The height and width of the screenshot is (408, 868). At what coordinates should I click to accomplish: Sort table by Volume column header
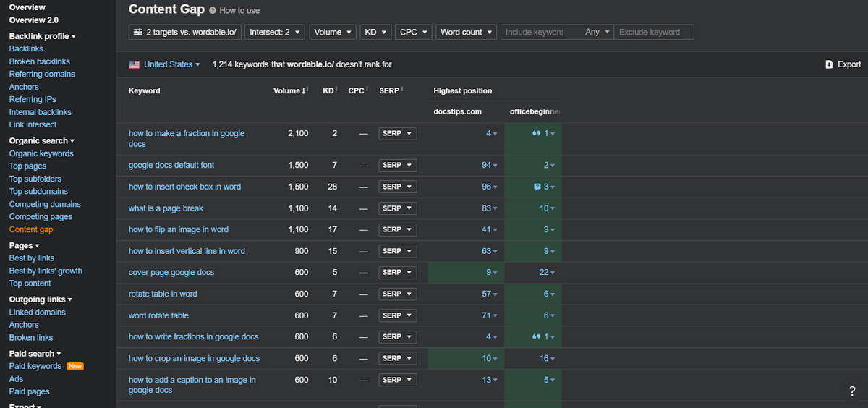[288, 90]
